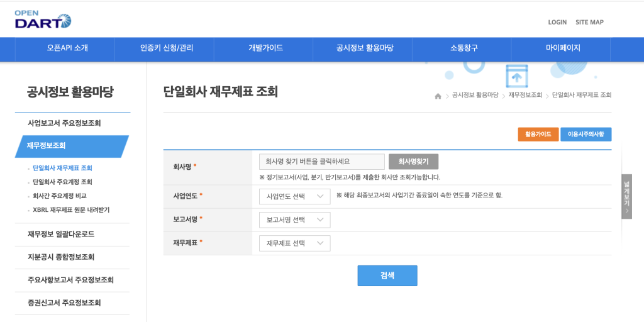Expand the 넓게보기 side panel tab

[626, 196]
